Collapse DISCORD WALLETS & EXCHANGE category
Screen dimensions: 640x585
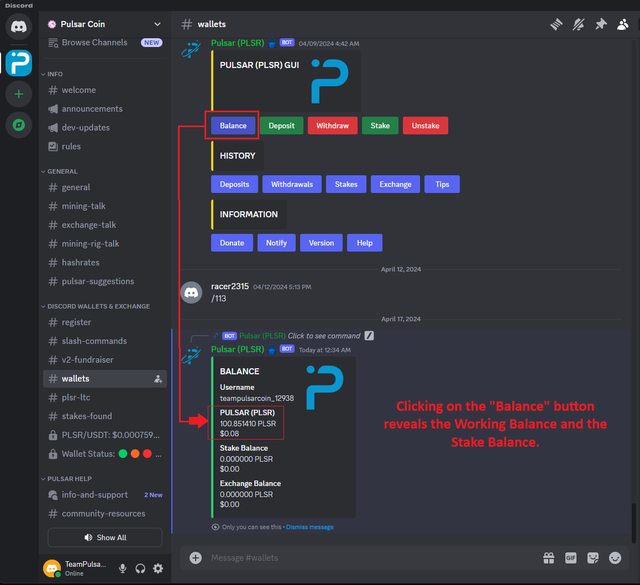(96, 306)
